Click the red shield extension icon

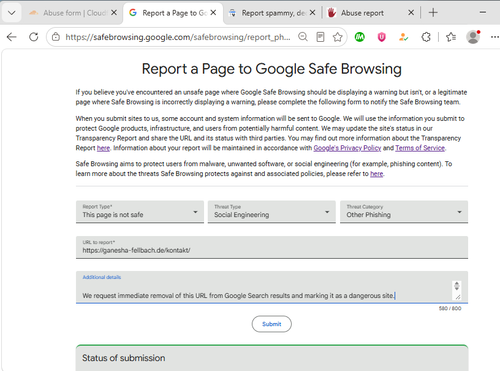pos(382,37)
